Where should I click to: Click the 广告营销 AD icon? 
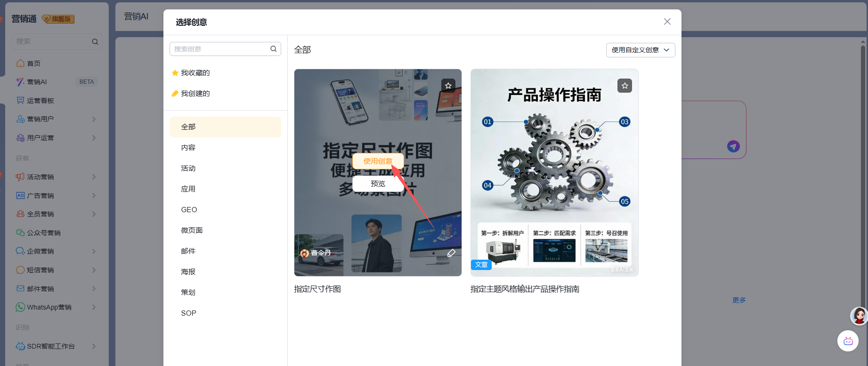click(20, 195)
